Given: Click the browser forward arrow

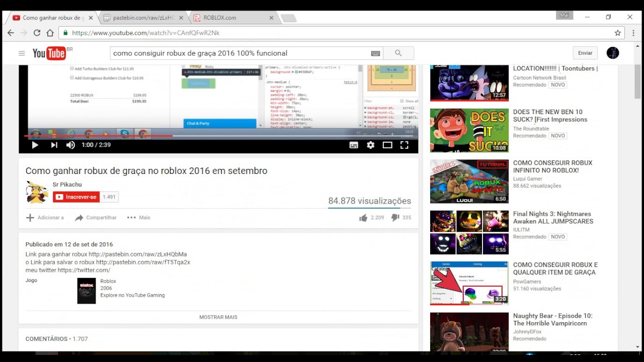Looking at the screenshot, I should click(x=24, y=33).
